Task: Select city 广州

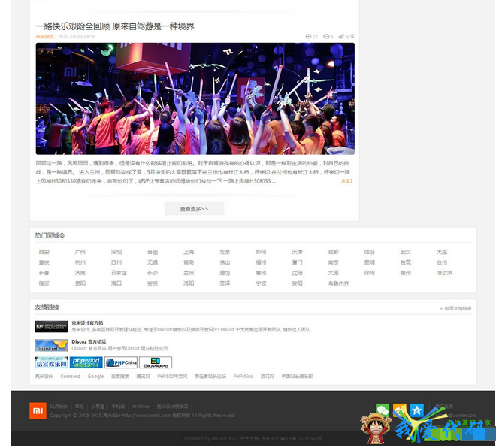Action: pyautogui.click(x=80, y=252)
